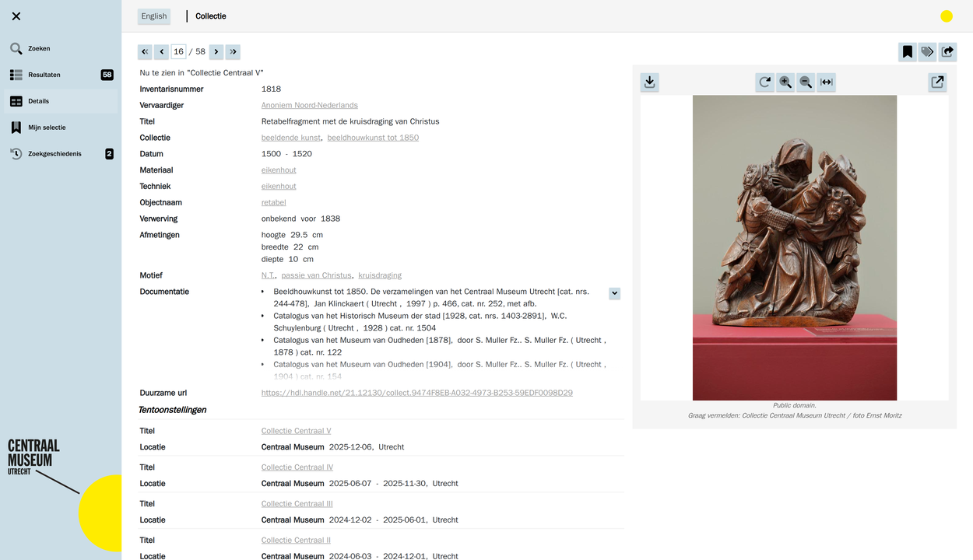This screenshot has width=973, height=560.
Task: Open Resultaten in the sidebar
Action: (x=44, y=75)
